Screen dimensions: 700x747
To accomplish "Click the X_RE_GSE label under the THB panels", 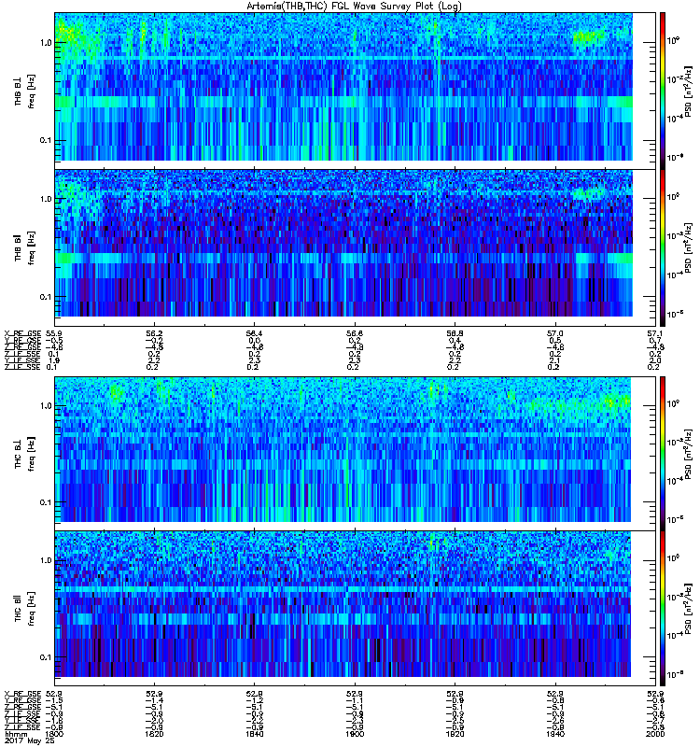I will [22, 333].
